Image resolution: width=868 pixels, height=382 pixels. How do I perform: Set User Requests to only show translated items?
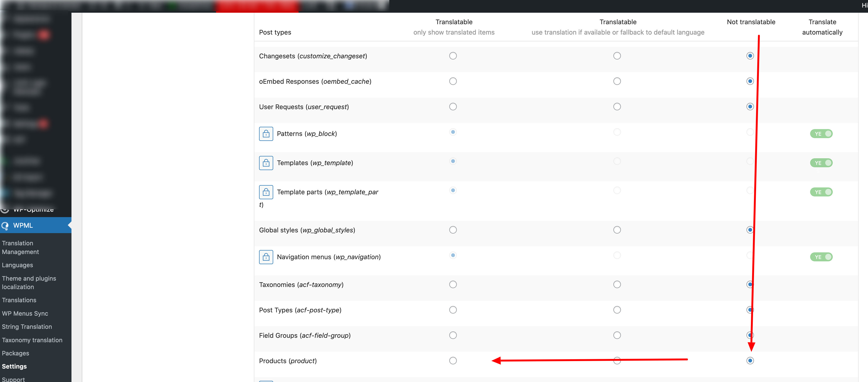click(x=453, y=107)
